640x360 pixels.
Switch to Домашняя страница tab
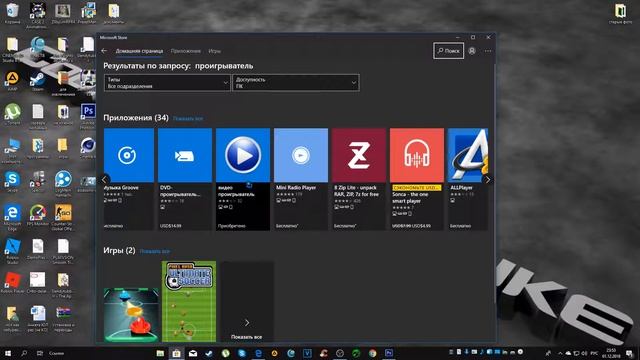click(139, 51)
